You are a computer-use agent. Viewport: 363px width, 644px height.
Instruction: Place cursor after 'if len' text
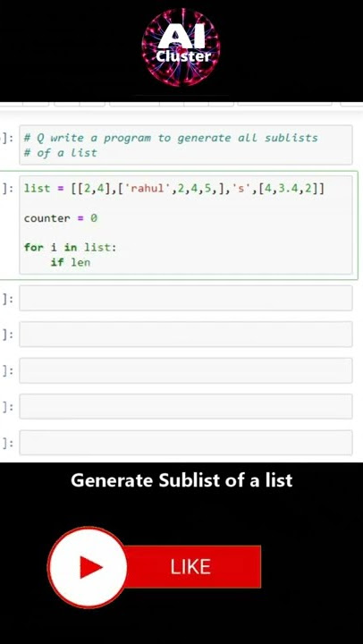click(x=91, y=262)
